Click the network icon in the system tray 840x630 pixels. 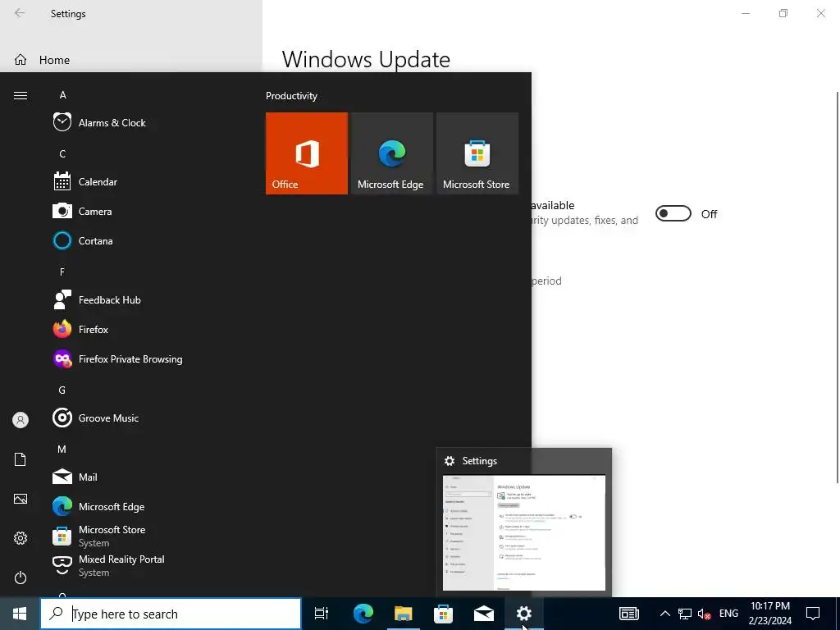[x=685, y=614]
